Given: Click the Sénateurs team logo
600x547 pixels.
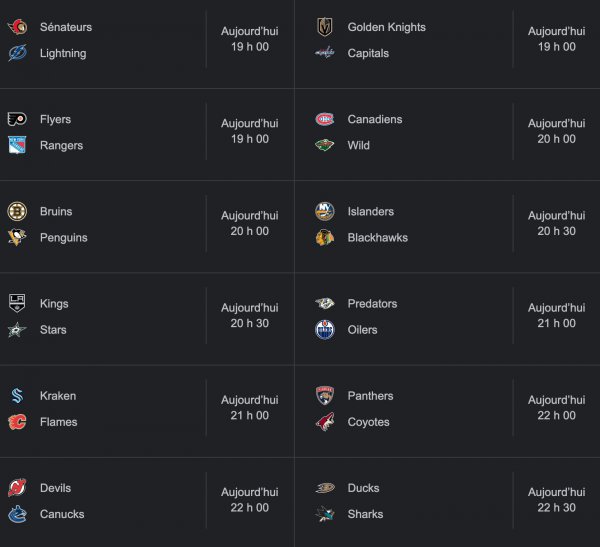Looking at the screenshot, I should [17, 27].
